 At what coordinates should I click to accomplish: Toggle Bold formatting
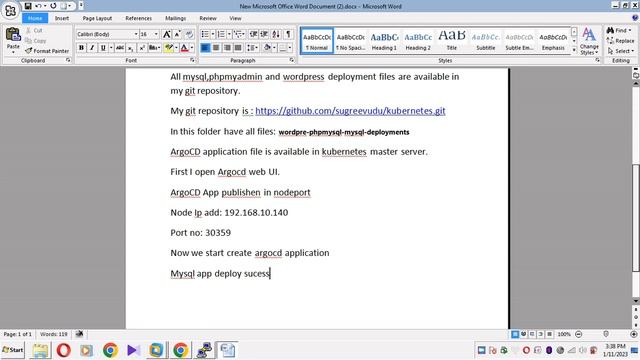81,48
